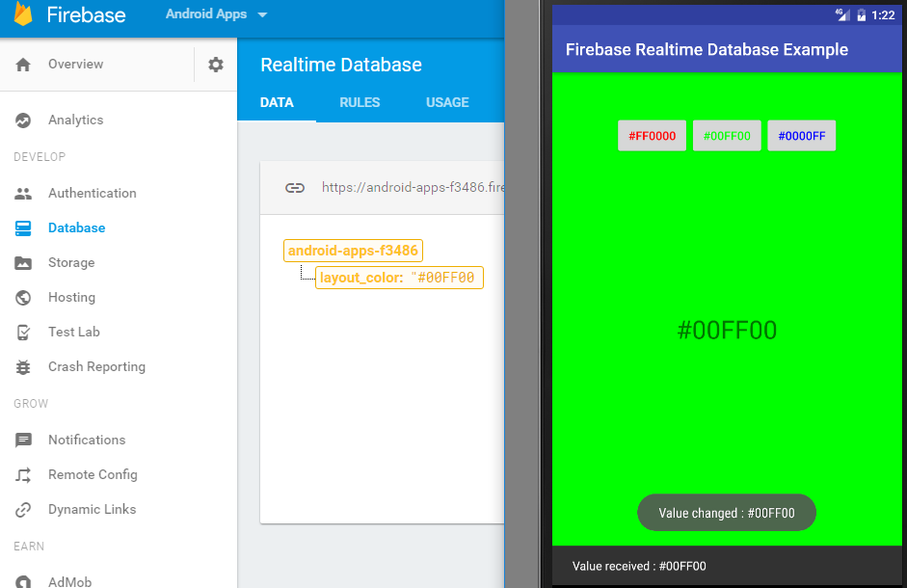Select the layout_color key node
This screenshot has height=588, width=907.
361,278
